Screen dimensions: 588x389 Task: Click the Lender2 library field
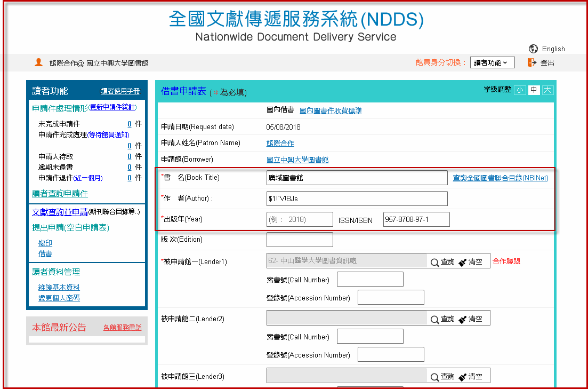coord(347,318)
